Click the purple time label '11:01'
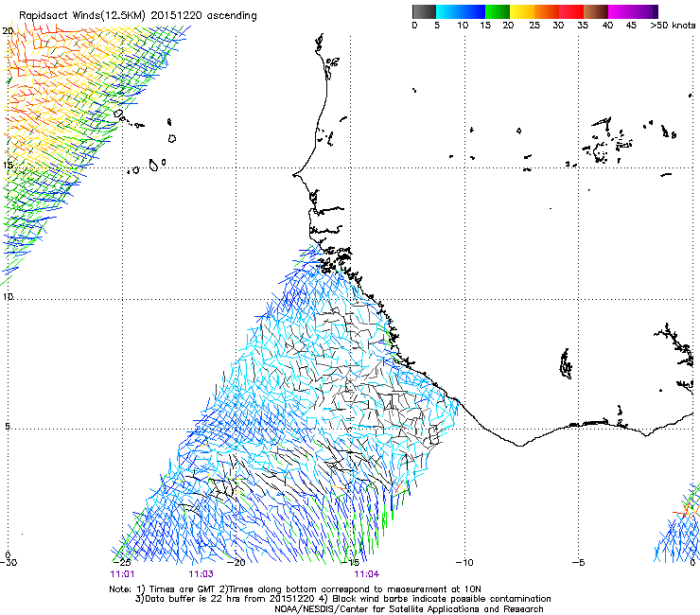 [x=122, y=574]
